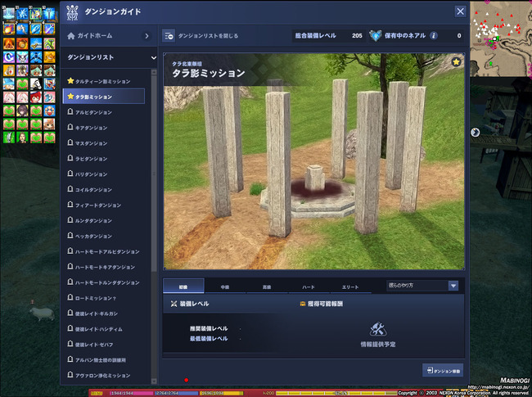Click the crossed swords icon beside 装備レベル
The height and width of the screenshot is (397, 532).
(174, 304)
